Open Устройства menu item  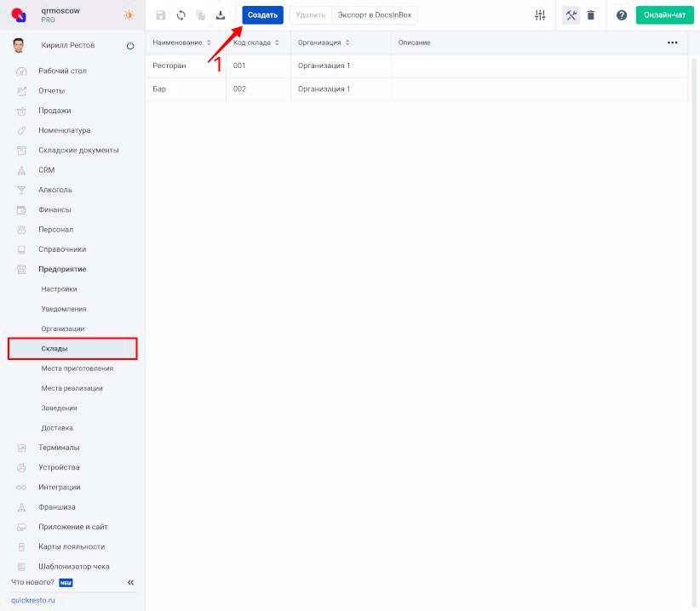(59, 467)
